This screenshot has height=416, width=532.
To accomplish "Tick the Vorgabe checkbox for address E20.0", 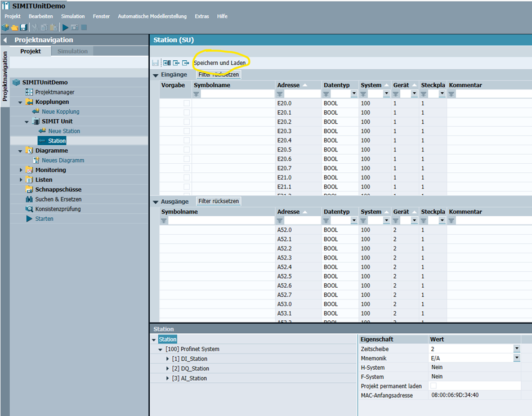I will pyautogui.click(x=186, y=104).
